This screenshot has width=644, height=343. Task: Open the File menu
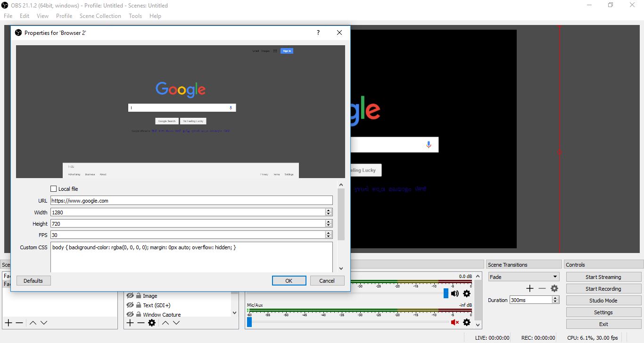coord(8,16)
